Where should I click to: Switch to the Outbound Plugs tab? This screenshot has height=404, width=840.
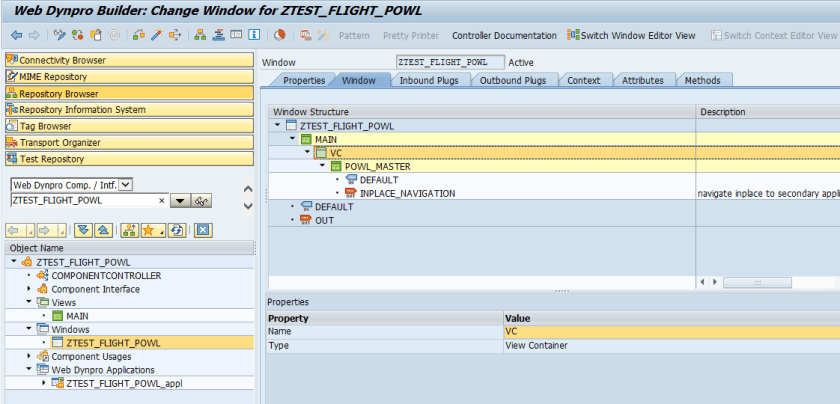[x=513, y=80]
